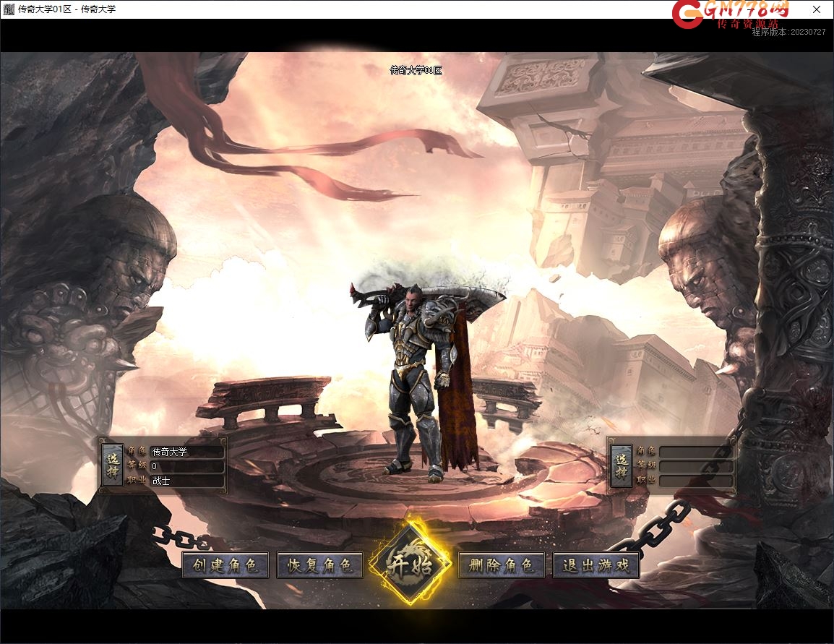Open the 创建角色 create character button

pyautogui.click(x=225, y=564)
